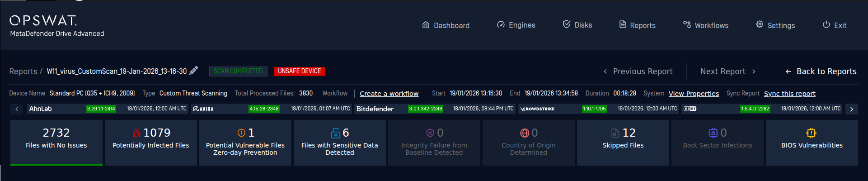Click the Custom Threat Scanning type value
The image size is (868, 181).
[193, 93]
